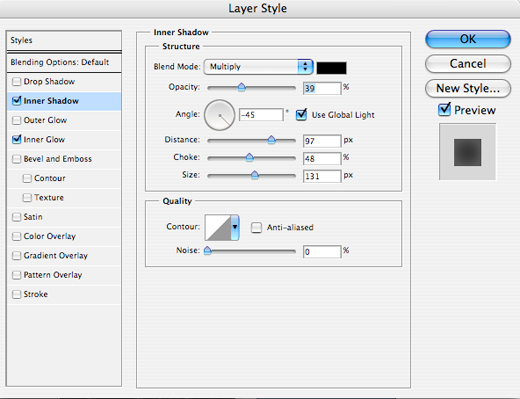This screenshot has width=520, height=399.
Task: Click the OK button
Action: point(468,39)
